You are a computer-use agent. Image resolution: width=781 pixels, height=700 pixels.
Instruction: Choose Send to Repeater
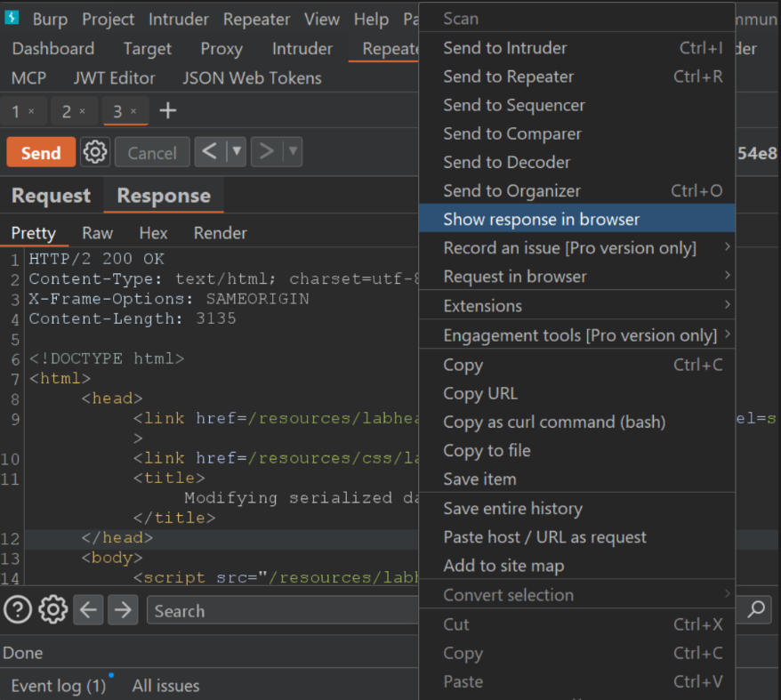576,76
